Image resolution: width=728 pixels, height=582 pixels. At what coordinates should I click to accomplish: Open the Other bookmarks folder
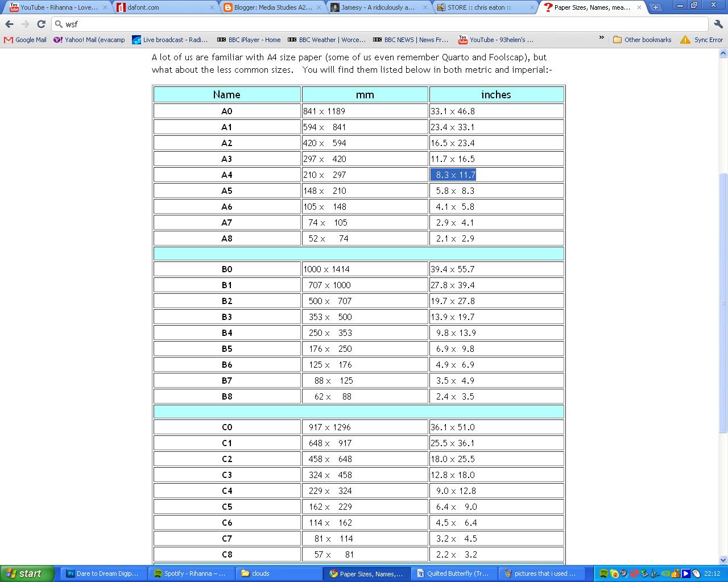[642, 40]
